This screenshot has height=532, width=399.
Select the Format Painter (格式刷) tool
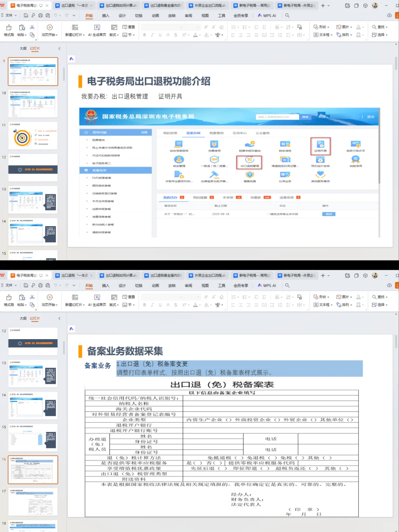point(8,30)
